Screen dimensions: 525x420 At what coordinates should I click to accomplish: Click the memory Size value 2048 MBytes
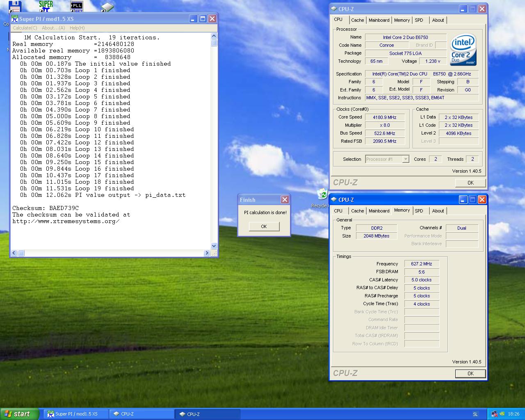[x=377, y=236]
